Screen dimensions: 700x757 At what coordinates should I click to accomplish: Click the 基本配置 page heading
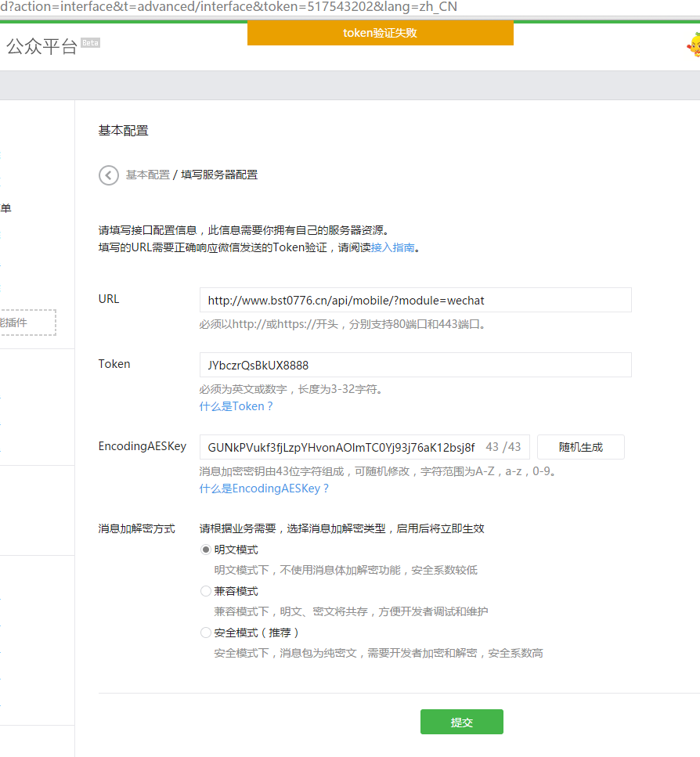click(123, 131)
